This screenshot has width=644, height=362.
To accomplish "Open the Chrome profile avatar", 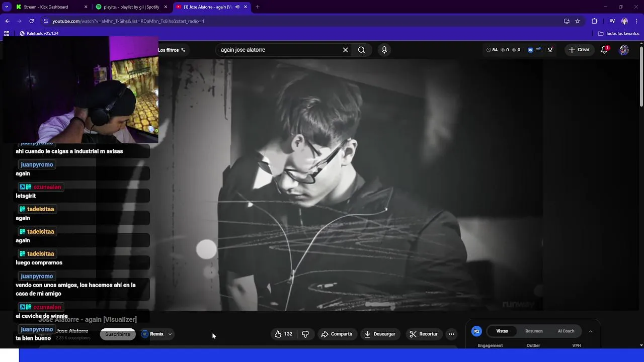I will [x=624, y=21].
